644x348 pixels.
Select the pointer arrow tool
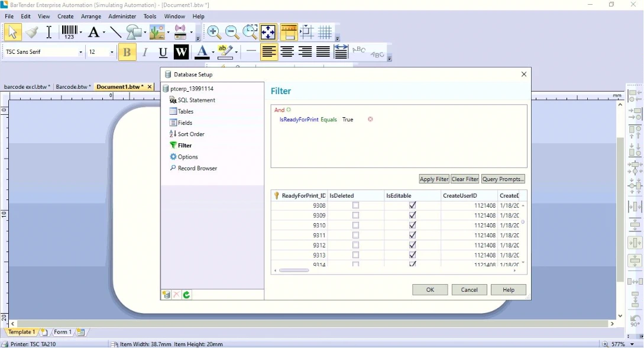click(x=12, y=32)
